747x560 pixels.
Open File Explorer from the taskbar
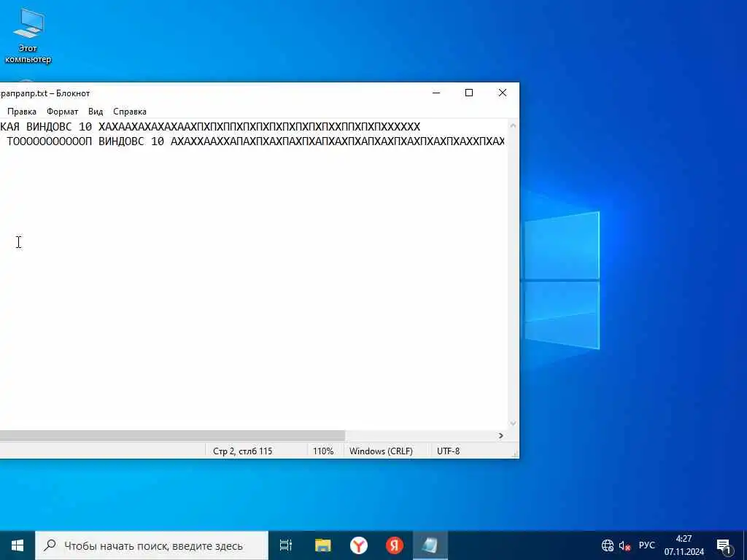coord(323,545)
